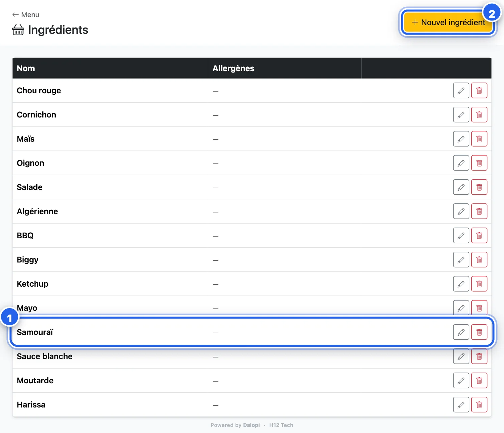Edit the Samouraï ingredient
This screenshot has width=504, height=433.
coord(461,332)
